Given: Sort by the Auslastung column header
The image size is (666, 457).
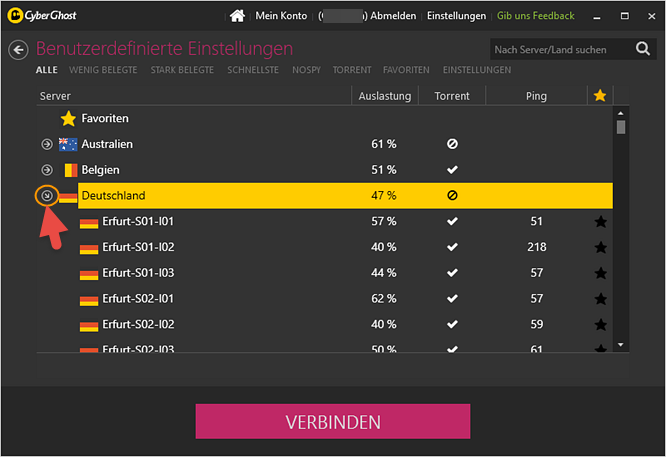Looking at the screenshot, I should pyautogui.click(x=385, y=96).
